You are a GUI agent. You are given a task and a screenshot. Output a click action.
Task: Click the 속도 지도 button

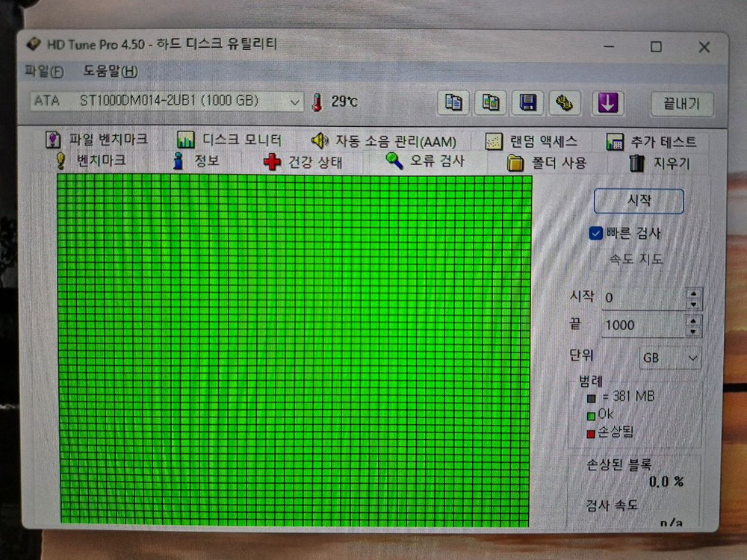(636, 259)
